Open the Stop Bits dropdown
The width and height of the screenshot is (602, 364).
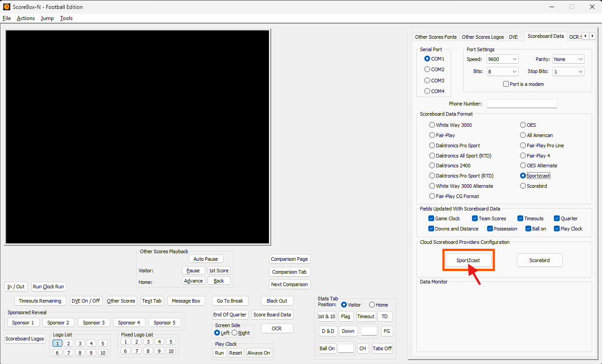point(569,71)
